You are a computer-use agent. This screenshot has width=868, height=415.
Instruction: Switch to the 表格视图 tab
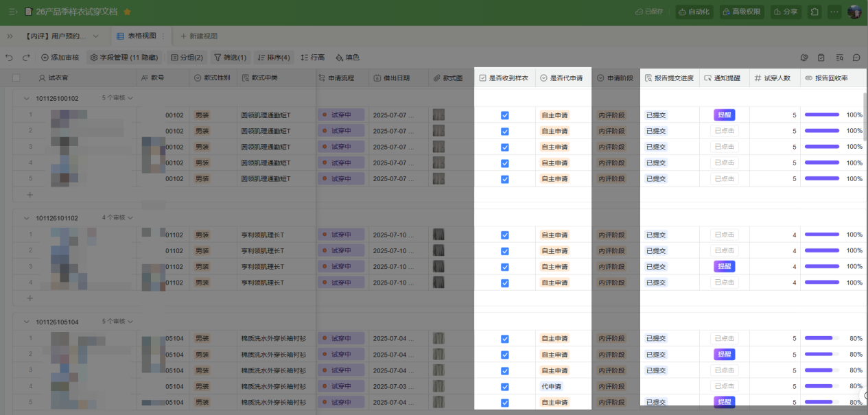tap(137, 36)
